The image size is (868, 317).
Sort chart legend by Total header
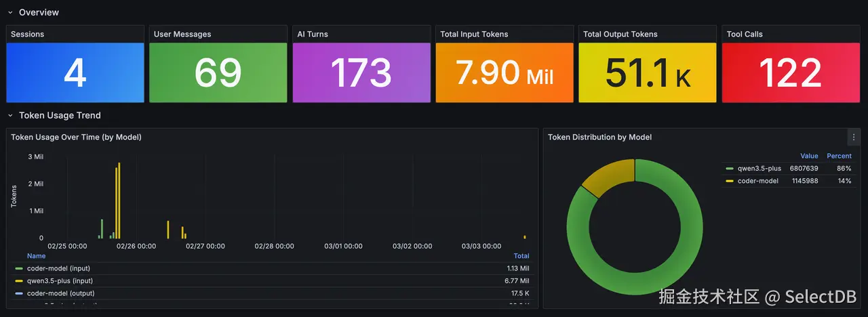click(521, 256)
